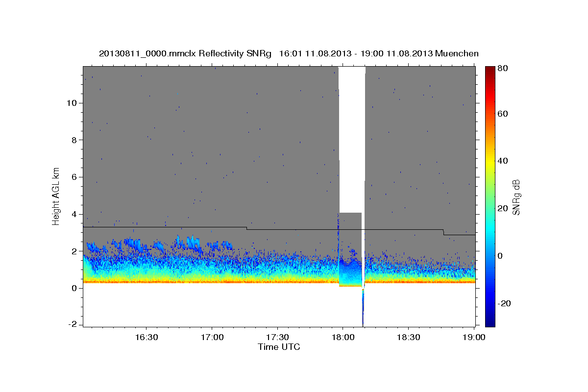
Task: Click the 17:30 time tick label
Action: (x=277, y=337)
